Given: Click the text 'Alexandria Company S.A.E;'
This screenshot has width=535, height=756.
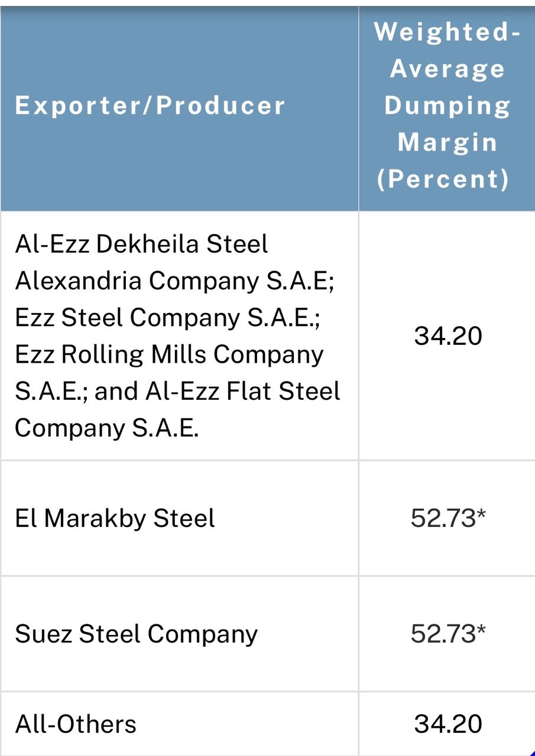Looking at the screenshot, I should click(175, 281).
